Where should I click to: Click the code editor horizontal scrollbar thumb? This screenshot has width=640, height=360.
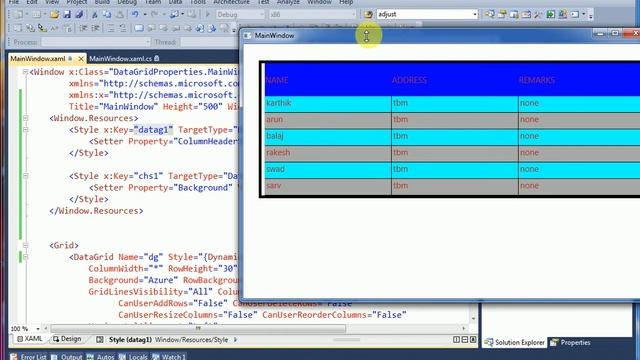tap(198, 328)
